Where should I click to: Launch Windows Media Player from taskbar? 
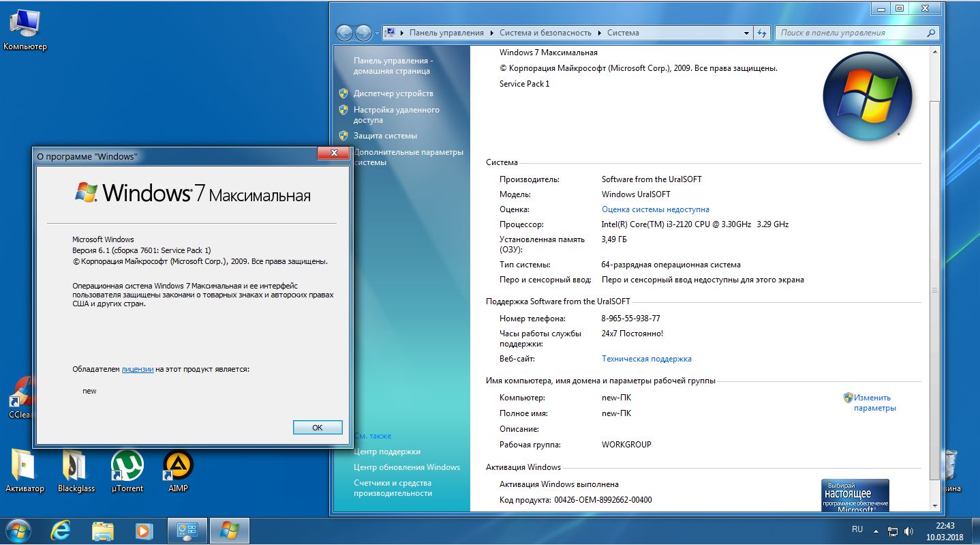coord(144,531)
